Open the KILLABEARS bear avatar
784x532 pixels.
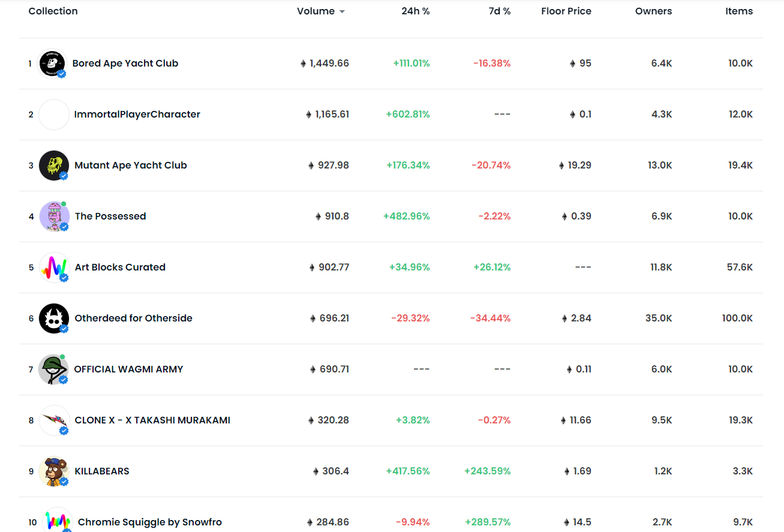pyautogui.click(x=54, y=471)
